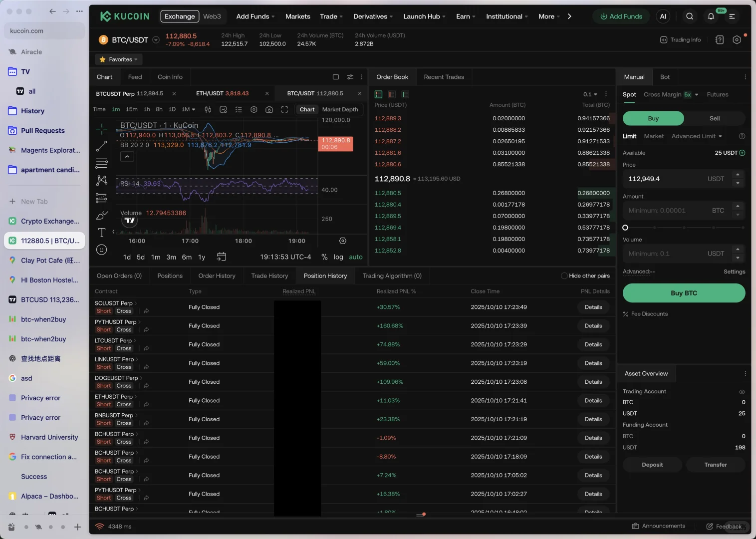Click the Amount BTC input field

coord(684,211)
